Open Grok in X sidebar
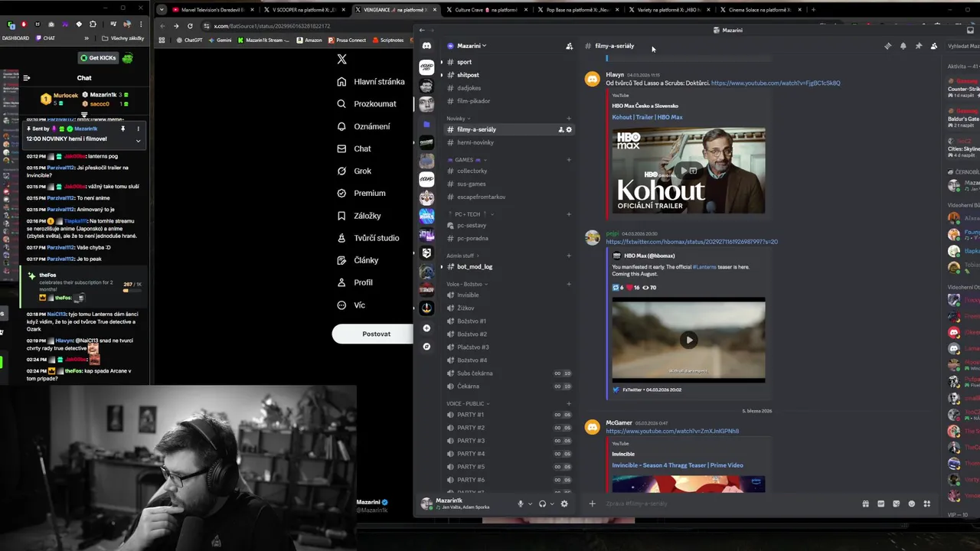 click(354, 171)
